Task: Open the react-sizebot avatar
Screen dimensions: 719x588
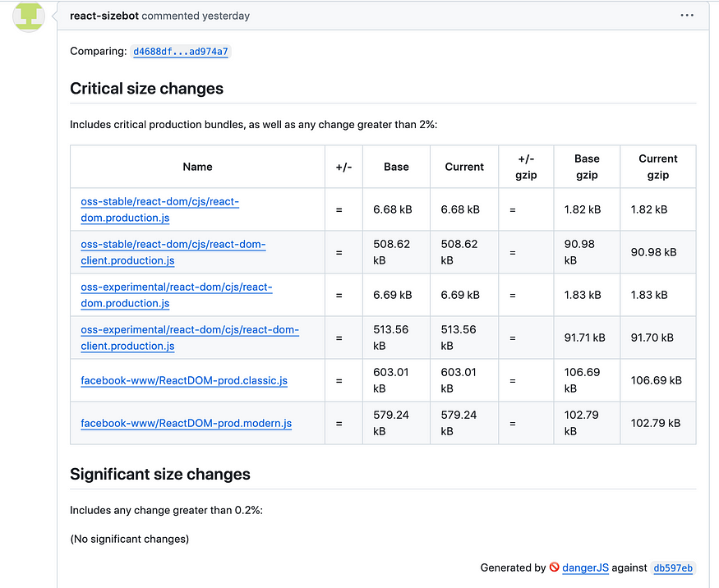Action: point(29,16)
